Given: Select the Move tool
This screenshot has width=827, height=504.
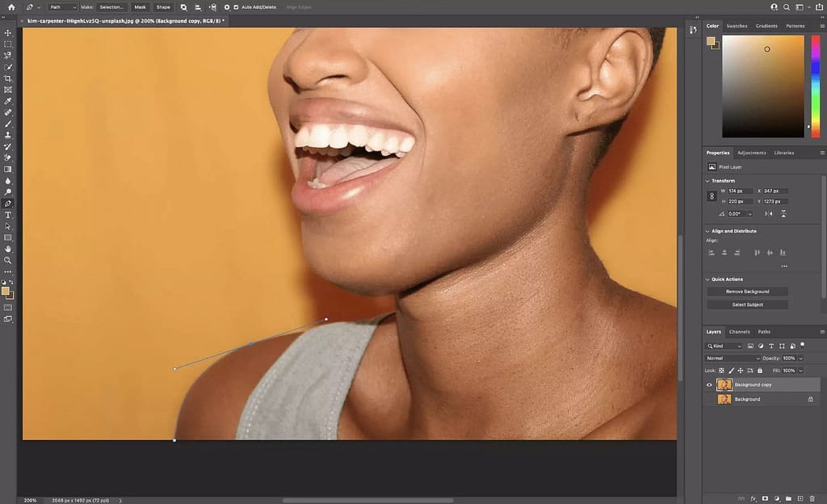Looking at the screenshot, I should click(8, 32).
